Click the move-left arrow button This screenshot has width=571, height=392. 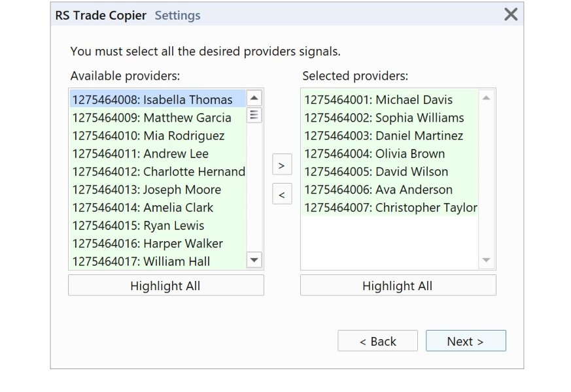click(282, 195)
